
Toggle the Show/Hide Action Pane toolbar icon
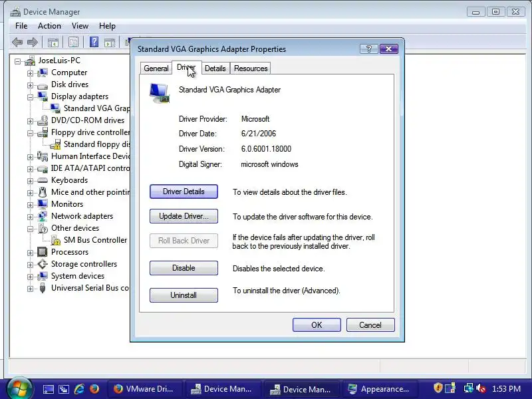point(110,43)
